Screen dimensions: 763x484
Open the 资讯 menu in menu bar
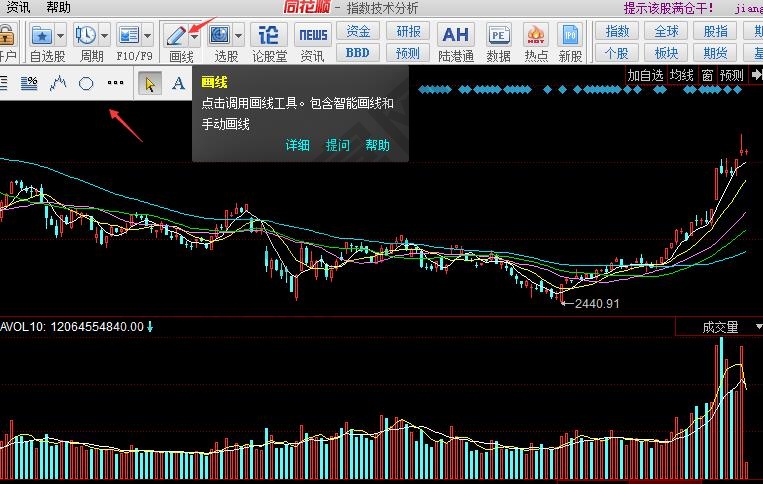click(x=17, y=7)
